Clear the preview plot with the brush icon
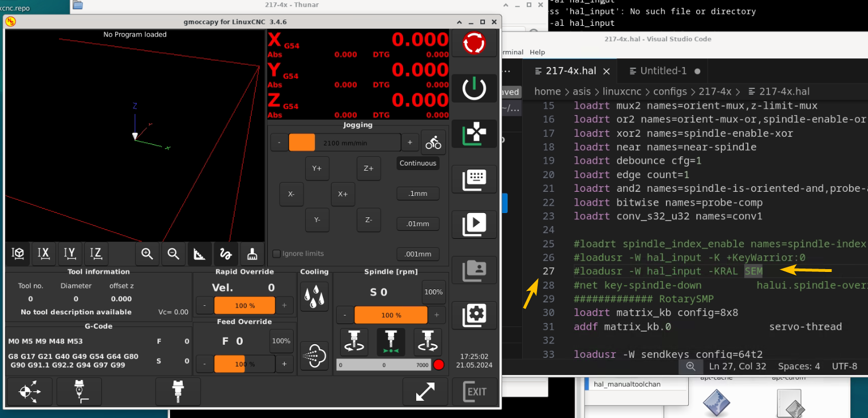 [251, 254]
